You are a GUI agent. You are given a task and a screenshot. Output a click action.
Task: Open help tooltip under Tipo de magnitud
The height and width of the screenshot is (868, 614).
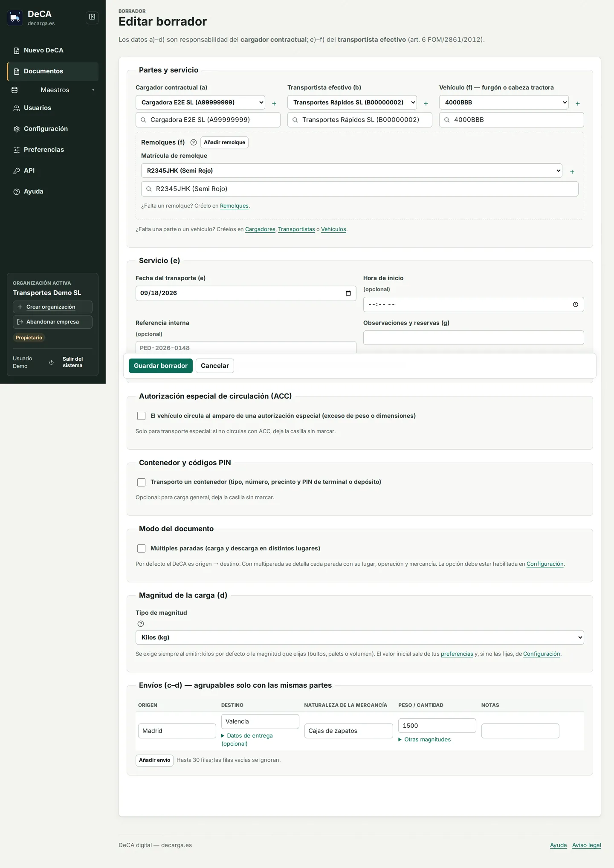pyautogui.click(x=141, y=624)
